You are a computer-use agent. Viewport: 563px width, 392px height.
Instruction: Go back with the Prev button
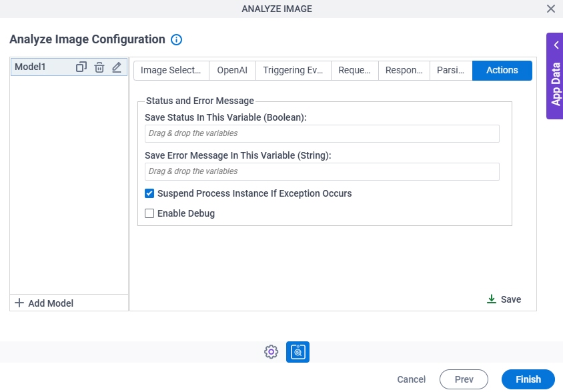click(x=464, y=379)
